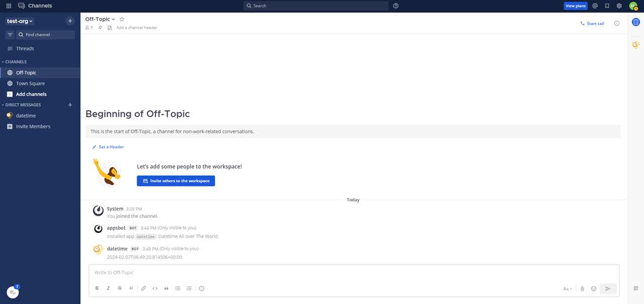The width and height of the screenshot is (644, 304).
Task: Favorite the Off-Topic channel with the star
Action: [x=121, y=19]
